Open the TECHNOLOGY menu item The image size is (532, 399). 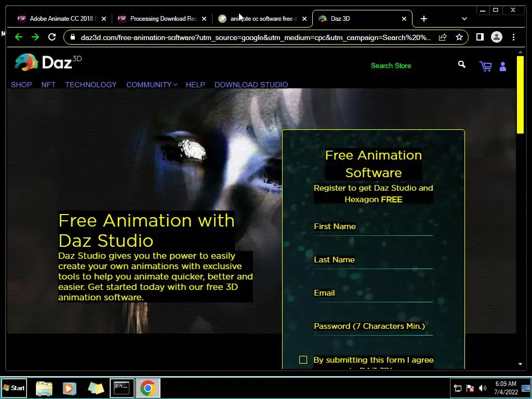[91, 85]
